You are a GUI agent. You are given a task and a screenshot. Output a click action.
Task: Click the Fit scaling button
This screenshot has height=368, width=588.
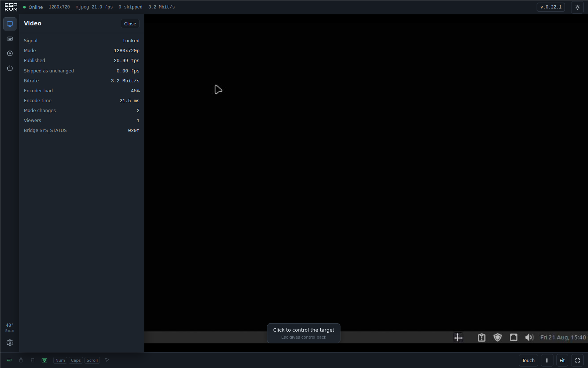coord(562,360)
